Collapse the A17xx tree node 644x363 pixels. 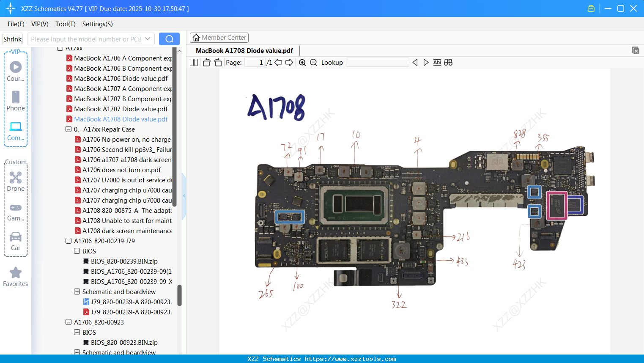coord(60,49)
